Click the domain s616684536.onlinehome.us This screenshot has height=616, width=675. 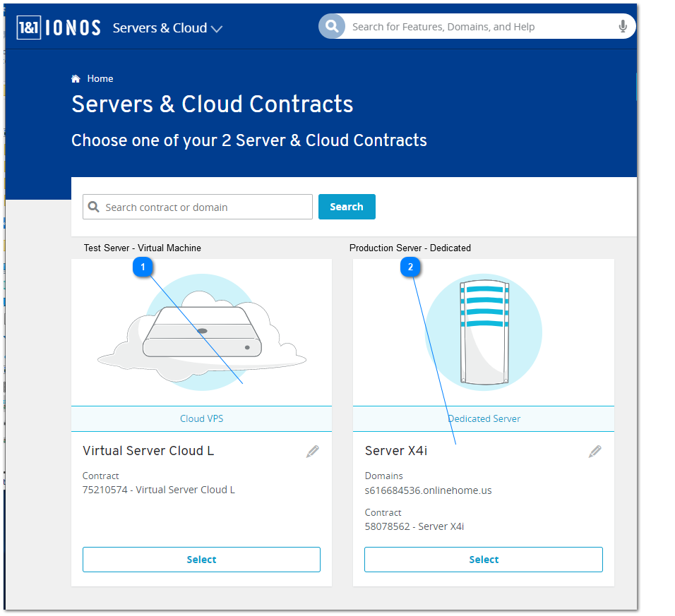(x=428, y=490)
